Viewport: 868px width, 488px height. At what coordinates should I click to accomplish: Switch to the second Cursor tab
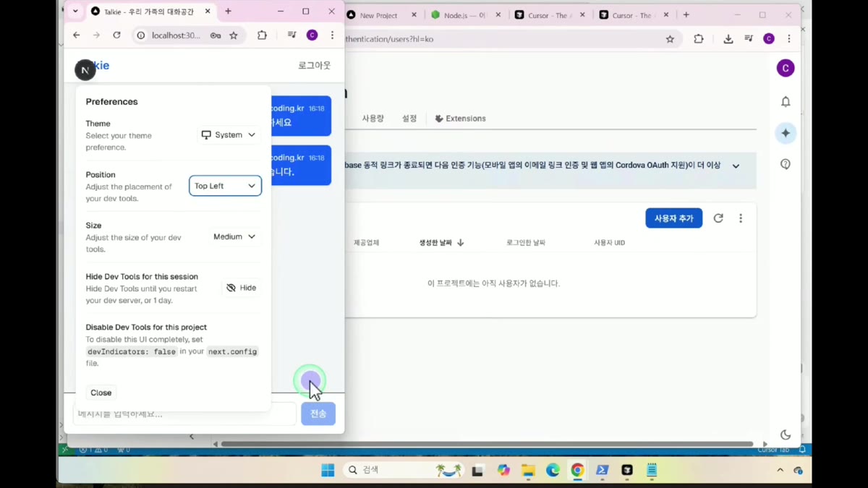[x=634, y=15]
